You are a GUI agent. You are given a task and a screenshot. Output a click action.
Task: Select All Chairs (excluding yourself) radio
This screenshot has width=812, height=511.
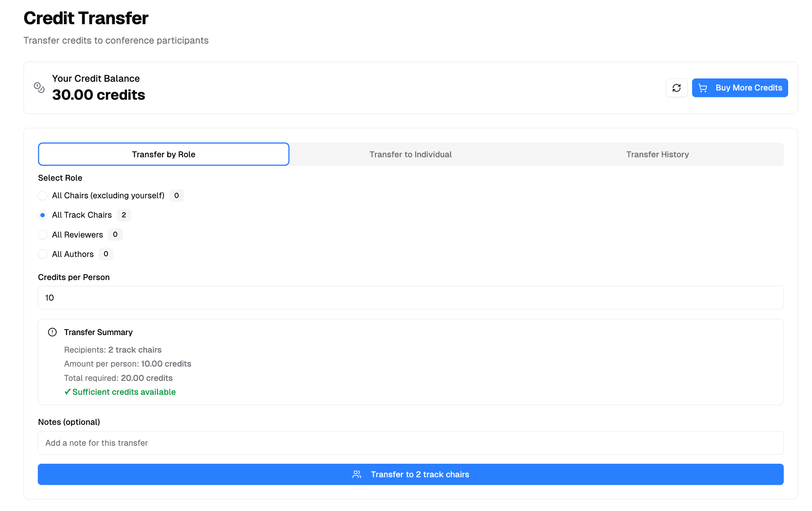(43, 195)
